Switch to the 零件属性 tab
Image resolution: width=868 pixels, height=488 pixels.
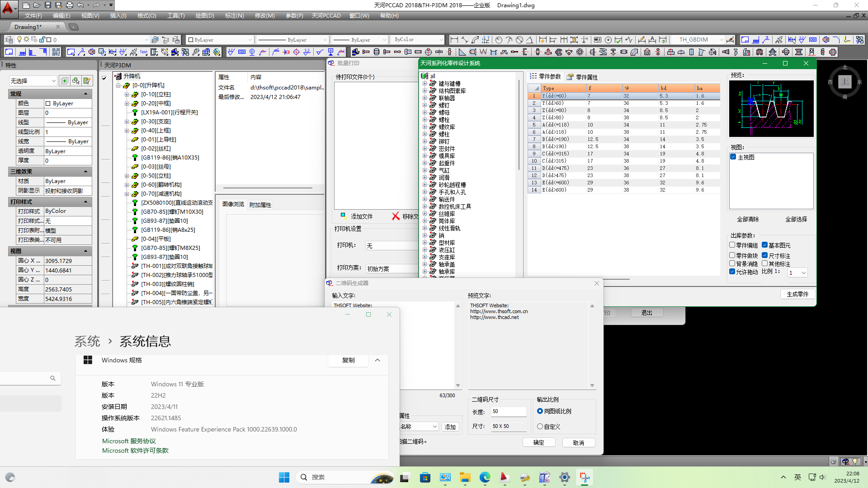(x=582, y=77)
